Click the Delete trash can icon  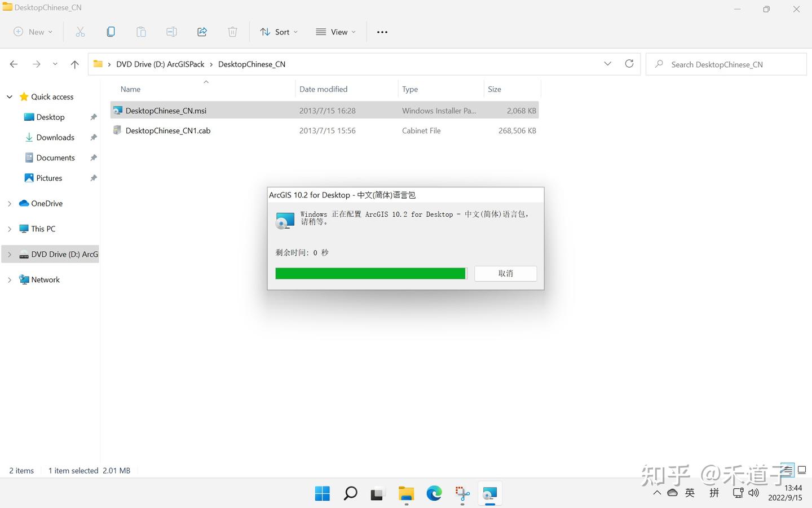tap(232, 32)
